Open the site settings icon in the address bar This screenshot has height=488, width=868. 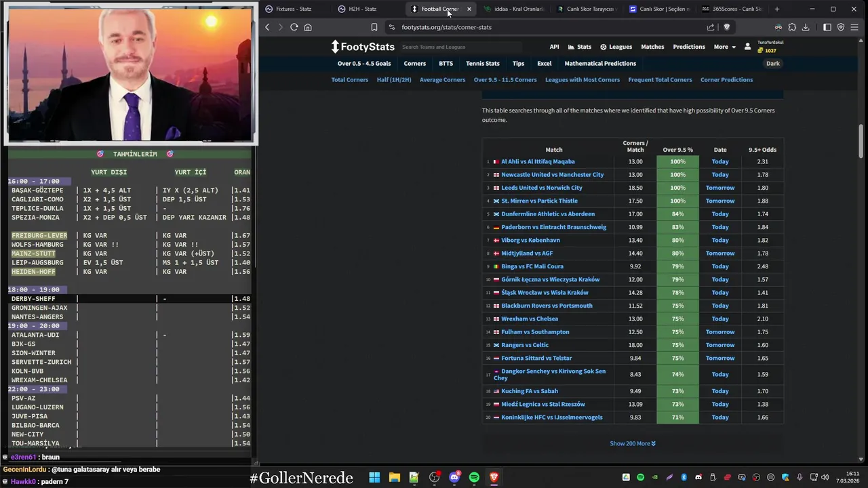coord(391,27)
